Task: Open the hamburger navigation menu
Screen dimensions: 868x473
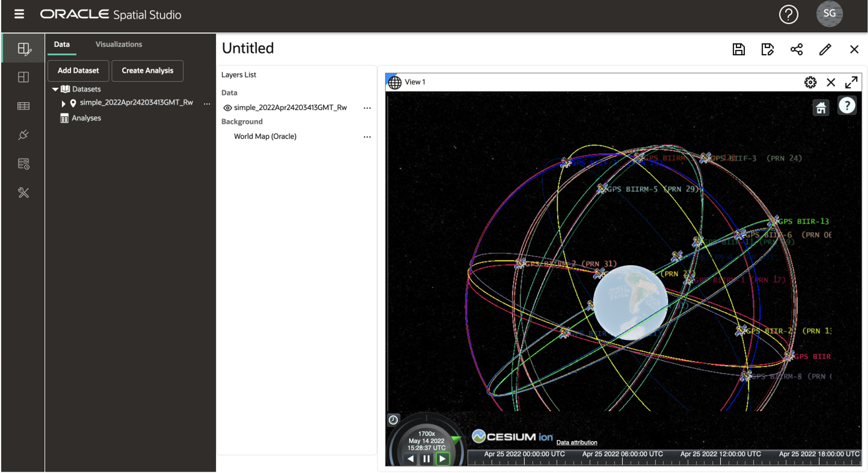Action: (19, 14)
